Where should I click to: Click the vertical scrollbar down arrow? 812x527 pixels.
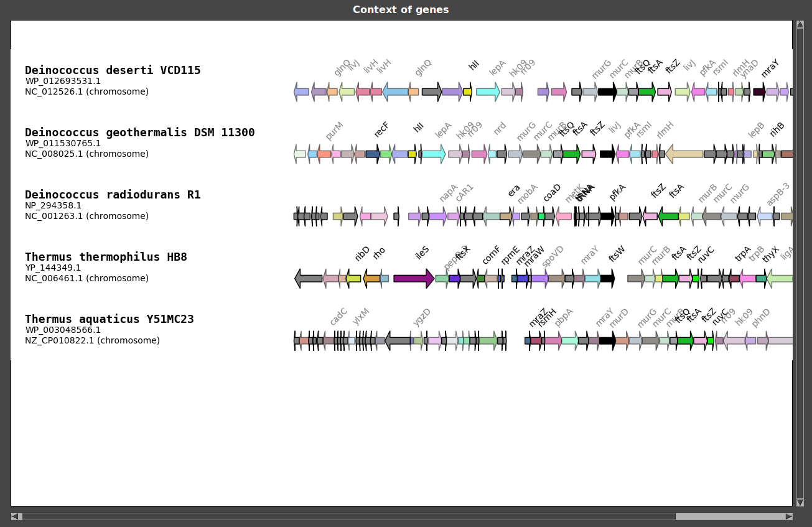pos(800,501)
